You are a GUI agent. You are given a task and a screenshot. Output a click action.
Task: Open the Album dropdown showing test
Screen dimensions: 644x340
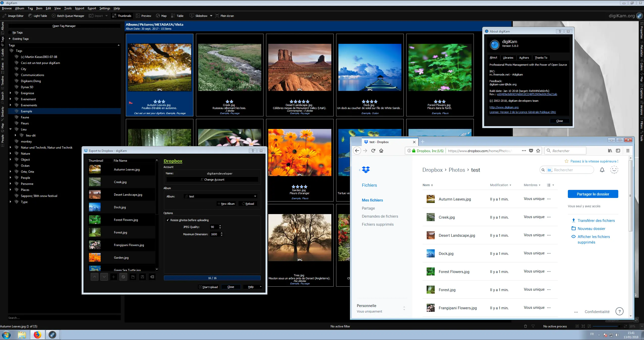point(221,196)
